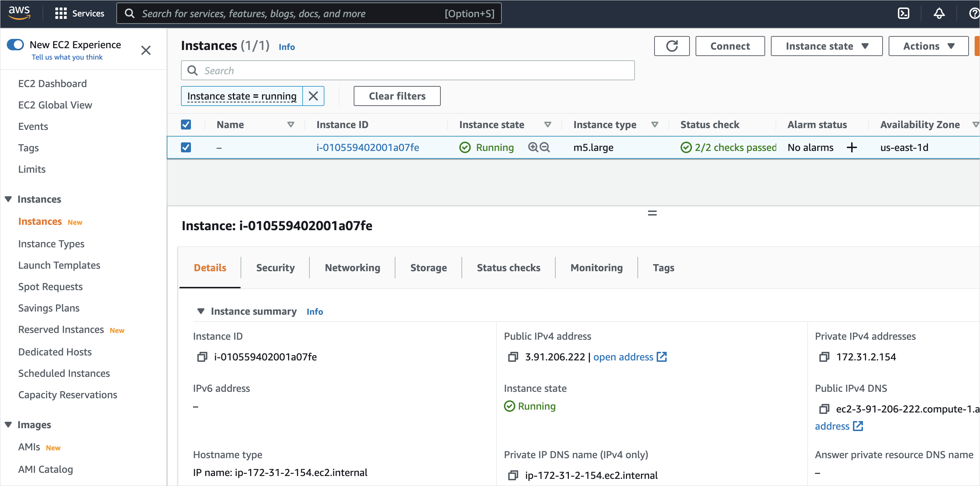
Task: Open Savings Plans
Action: 49,308
